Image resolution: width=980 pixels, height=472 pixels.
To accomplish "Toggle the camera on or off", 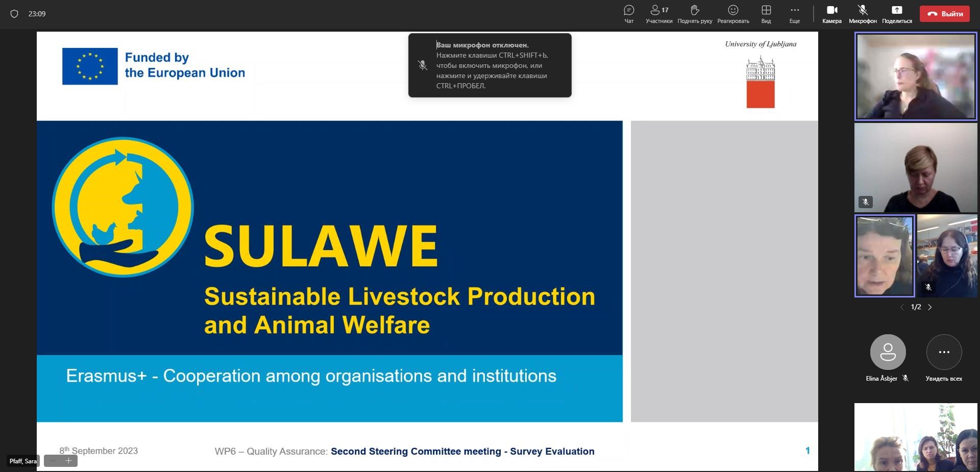I will [831, 14].
